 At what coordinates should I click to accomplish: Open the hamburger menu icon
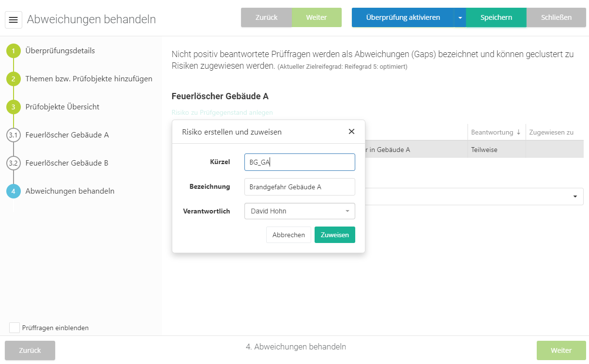[x=14, y=20]
